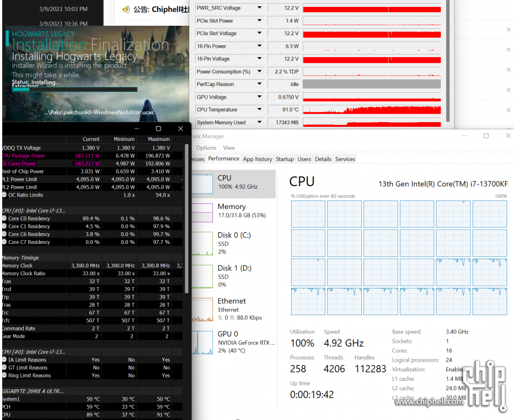Select the Command Rate row

tap(92, 328)
